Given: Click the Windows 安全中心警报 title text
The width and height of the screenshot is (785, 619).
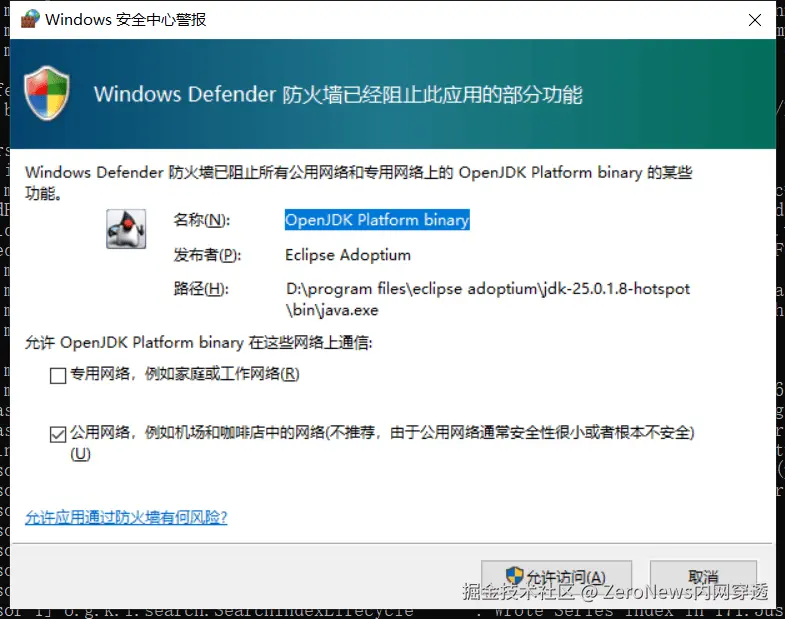Looking at the screenshot, I should [x=126, y=20].
